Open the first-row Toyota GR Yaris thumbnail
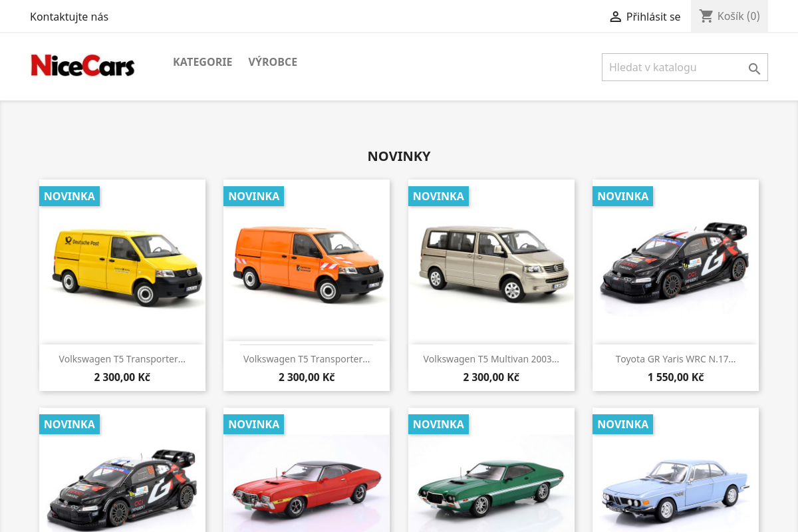798x532 pixels. tap(676, 262)
